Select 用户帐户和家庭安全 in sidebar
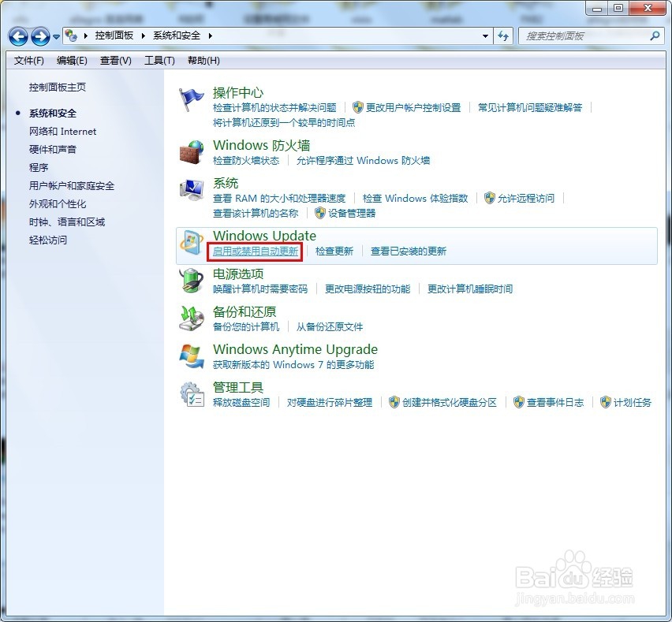Screen dimensions: 672x622 (x=72, y=186)
